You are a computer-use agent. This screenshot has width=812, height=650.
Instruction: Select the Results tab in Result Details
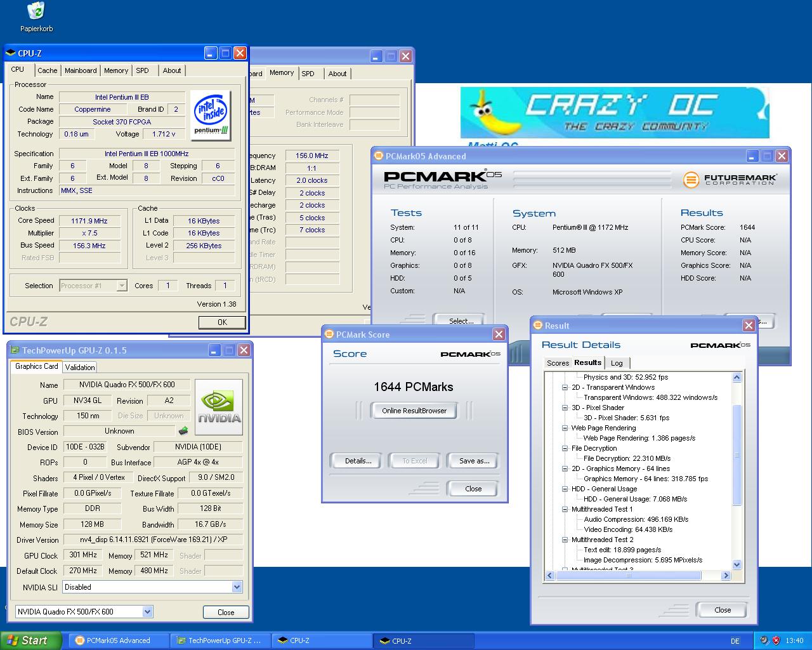pyautogui.click(x=588, y=362)
